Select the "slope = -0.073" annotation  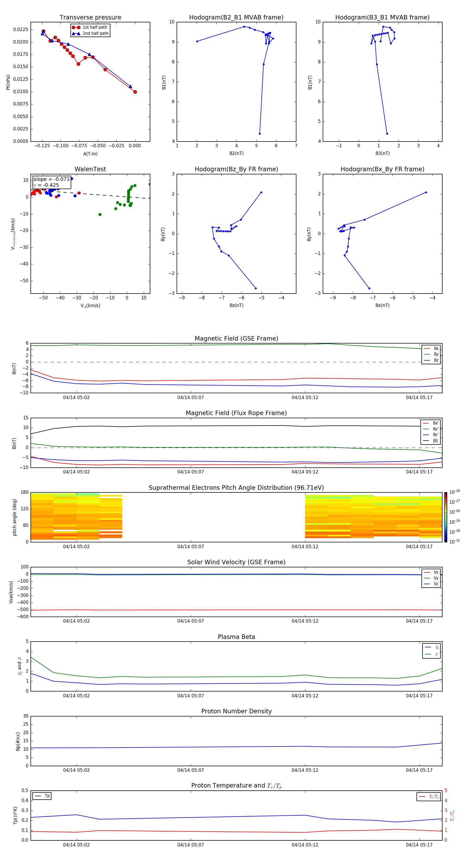click(52, 179)
